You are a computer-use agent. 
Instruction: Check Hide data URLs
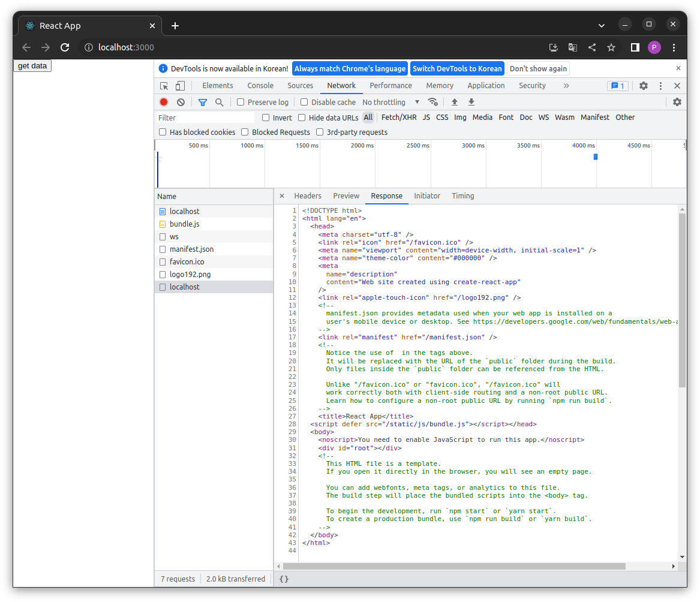(x=302, y=118)
